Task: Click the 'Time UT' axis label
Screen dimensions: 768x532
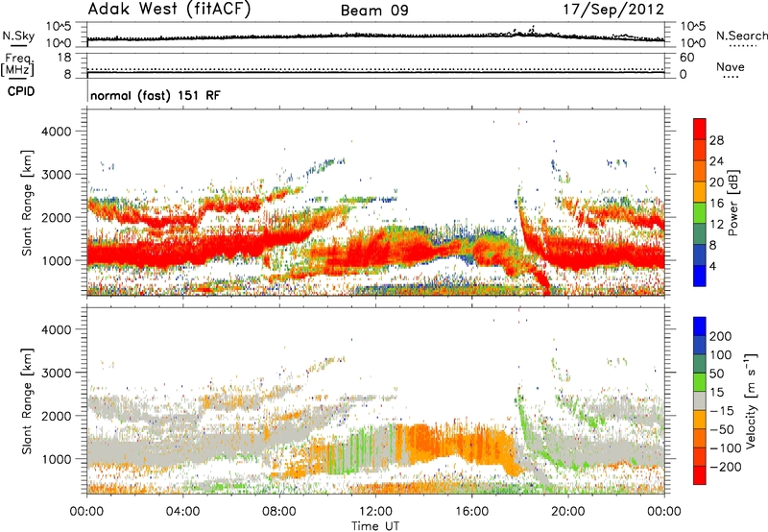Action: click(x=375, y=526)
